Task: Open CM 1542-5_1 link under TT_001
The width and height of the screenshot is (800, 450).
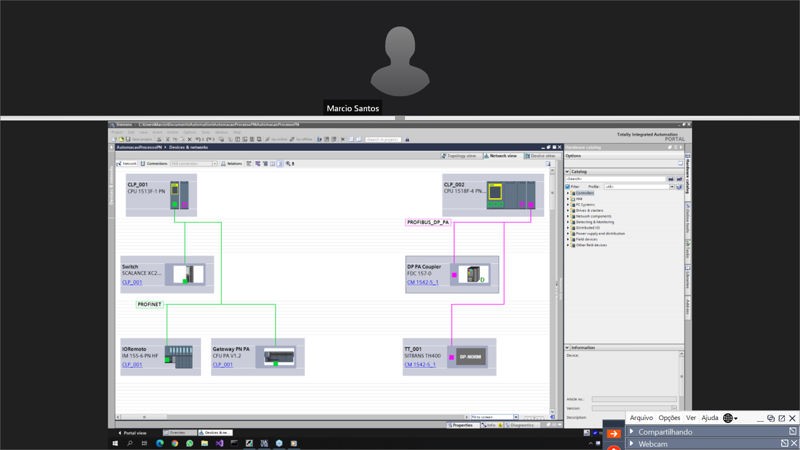Action: coord(420,364)
